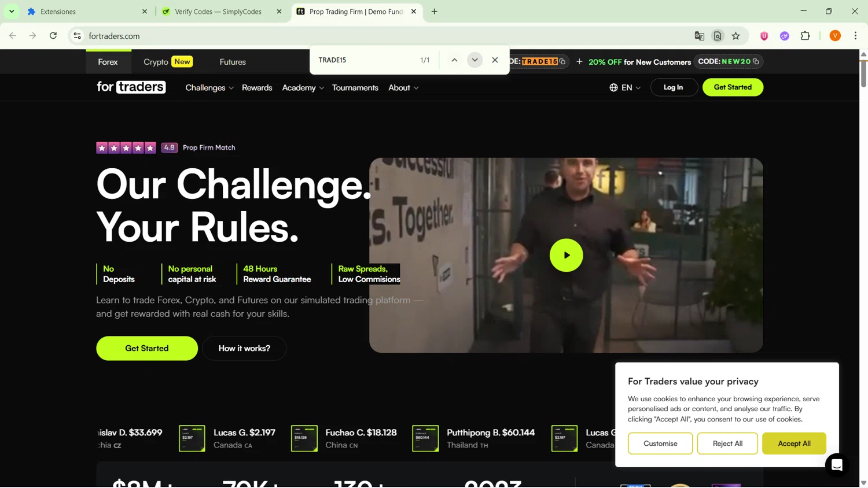Click the find-in-page TRADE15 input
Screen dimensions: 868x488
click(365, 60)
